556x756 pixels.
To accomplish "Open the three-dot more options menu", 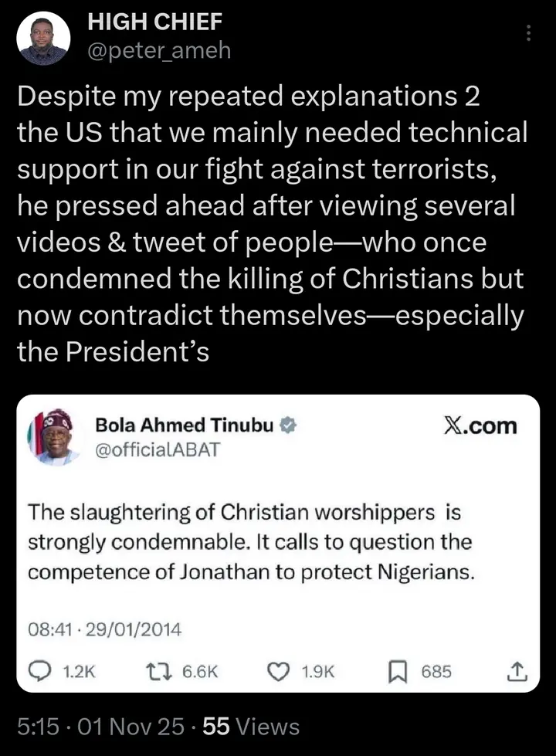I will (x=529, y=32).
